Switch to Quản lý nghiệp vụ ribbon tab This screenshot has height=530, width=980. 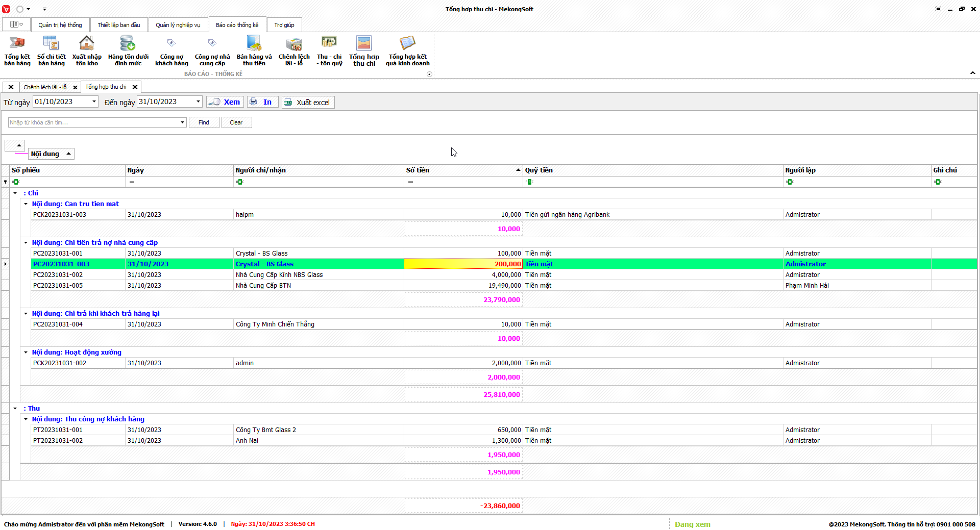[x=178, y=25]
